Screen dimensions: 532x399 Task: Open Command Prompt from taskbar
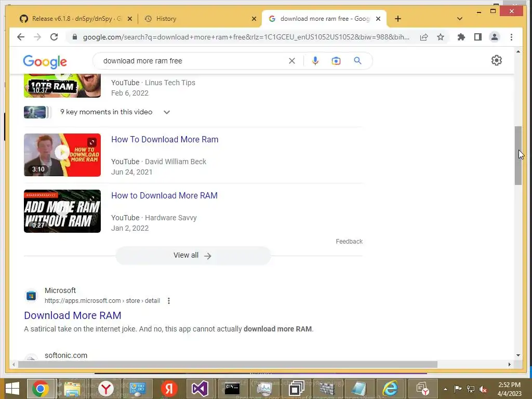click(232, 389)
